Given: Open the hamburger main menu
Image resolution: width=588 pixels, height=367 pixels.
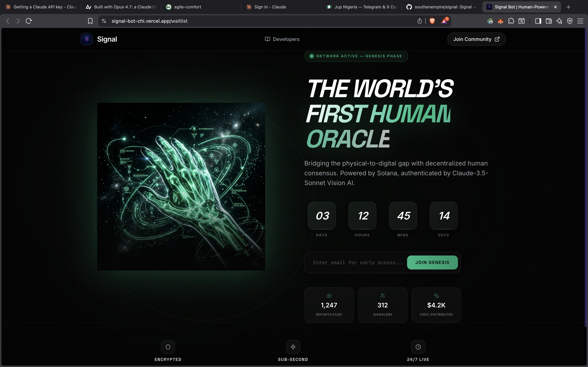Looking at the screenshot, I should (580, 21).
